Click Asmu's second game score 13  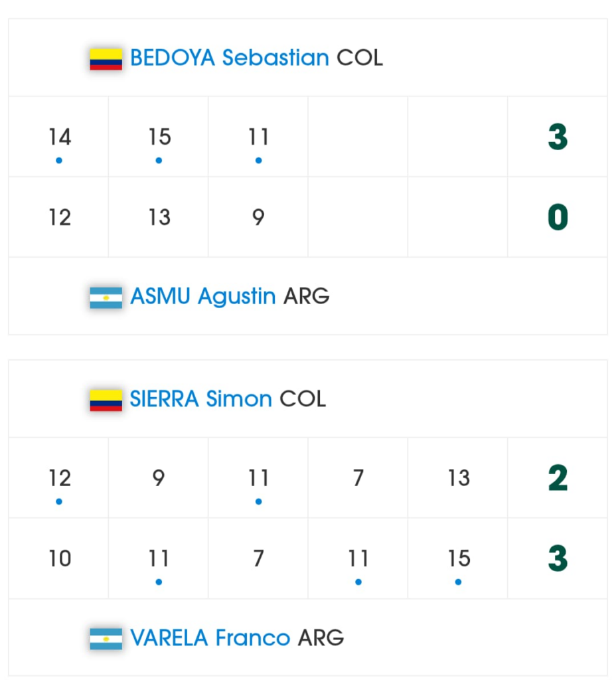pyautogui.click(x=159, y=218)
